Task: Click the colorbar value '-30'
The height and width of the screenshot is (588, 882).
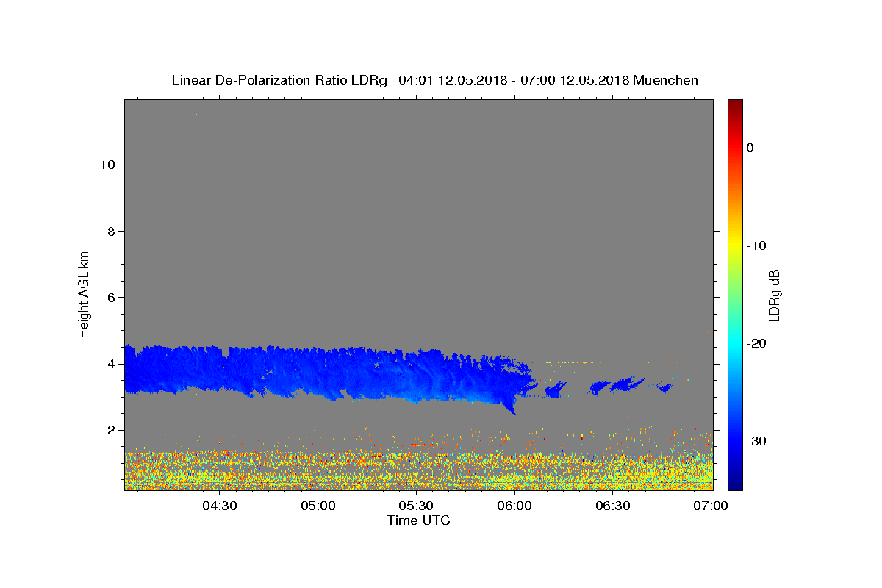Action: (x=757, y=441)
